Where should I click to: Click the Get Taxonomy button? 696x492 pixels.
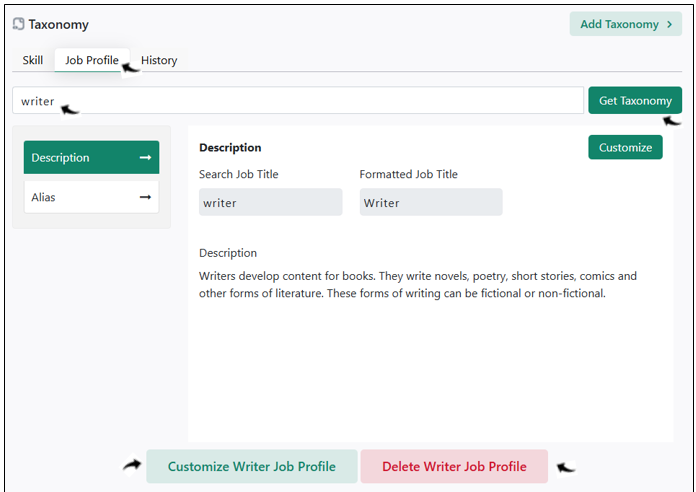(x=635, y=100)
